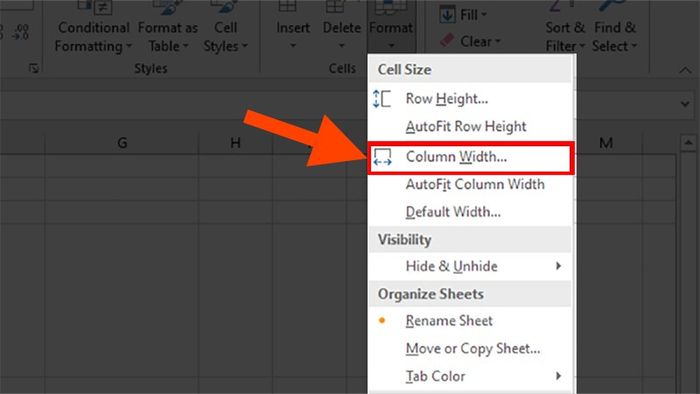Image resolution: width=700 pixels, height=394 pixels.
Task: Click the Conditional Formatting icon
Action: point(94,7)
